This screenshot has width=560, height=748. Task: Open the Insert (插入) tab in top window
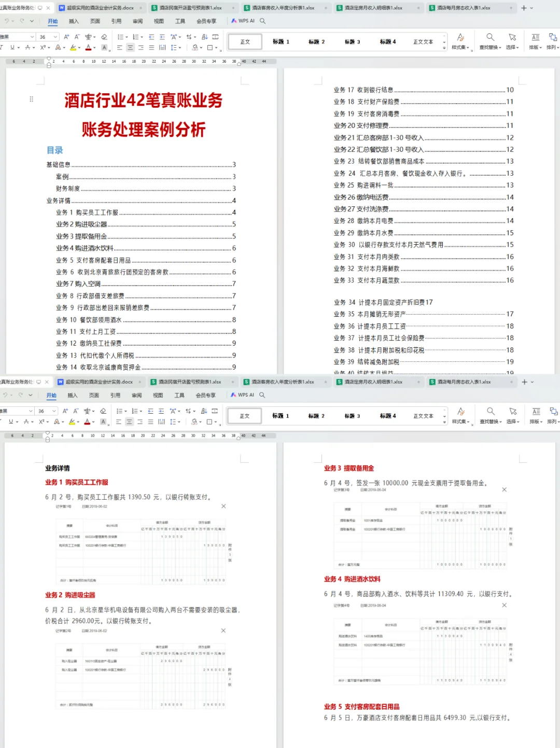[x=74, y=21]
